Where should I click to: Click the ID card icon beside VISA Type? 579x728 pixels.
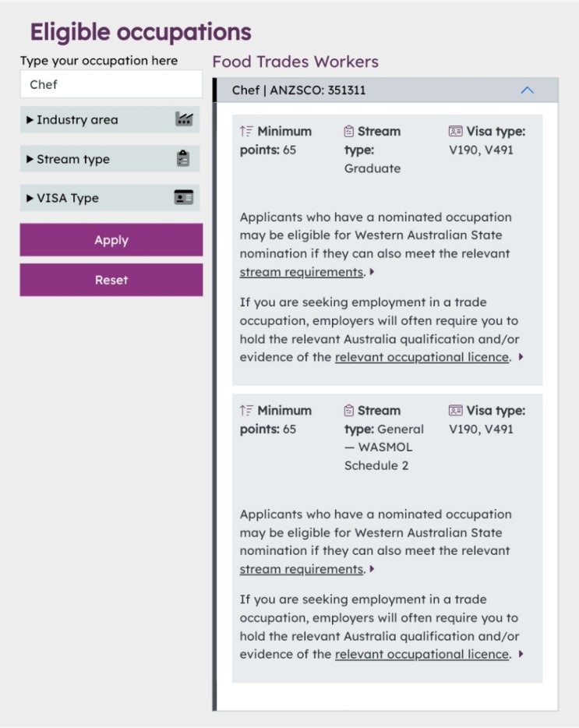[x=184, y=197]
